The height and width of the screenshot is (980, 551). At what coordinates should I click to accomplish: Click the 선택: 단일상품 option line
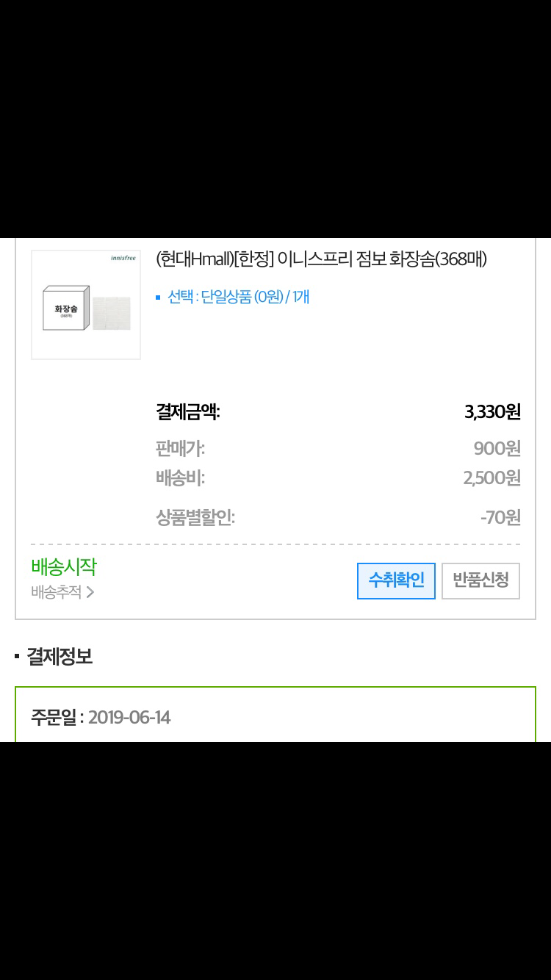click(x=238, y=297)
